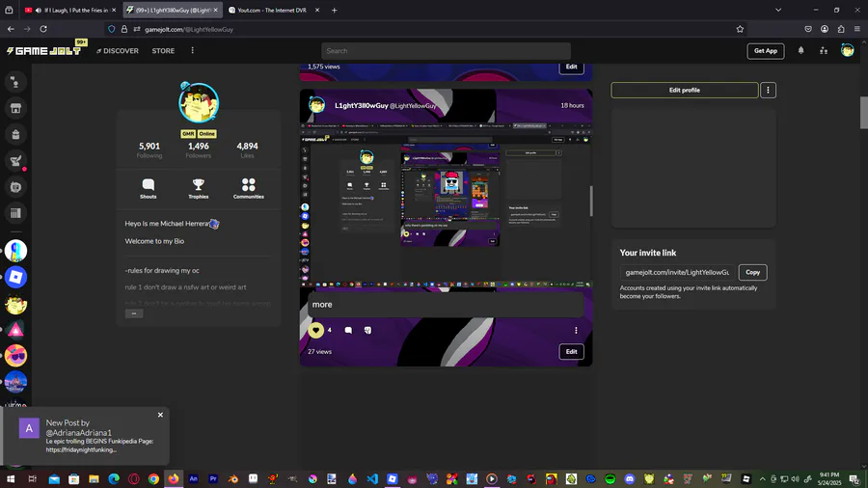Launch Blender from the taskbar

[x=233, y=479]
